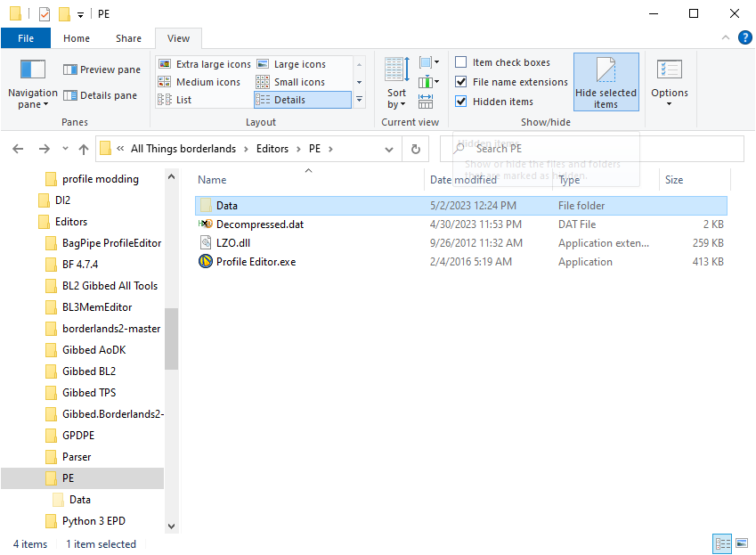Open the File tab

(26, 38)
